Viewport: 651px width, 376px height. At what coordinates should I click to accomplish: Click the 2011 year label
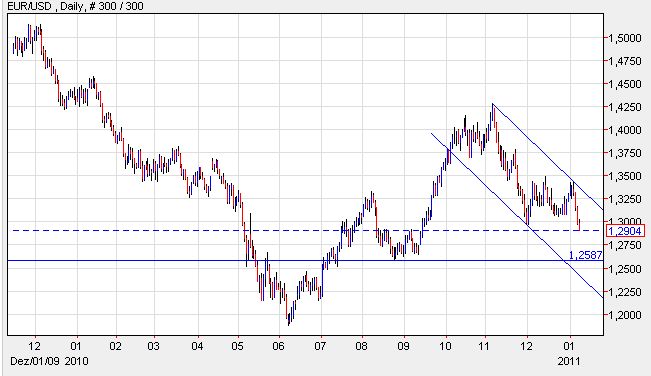point(568,361)
